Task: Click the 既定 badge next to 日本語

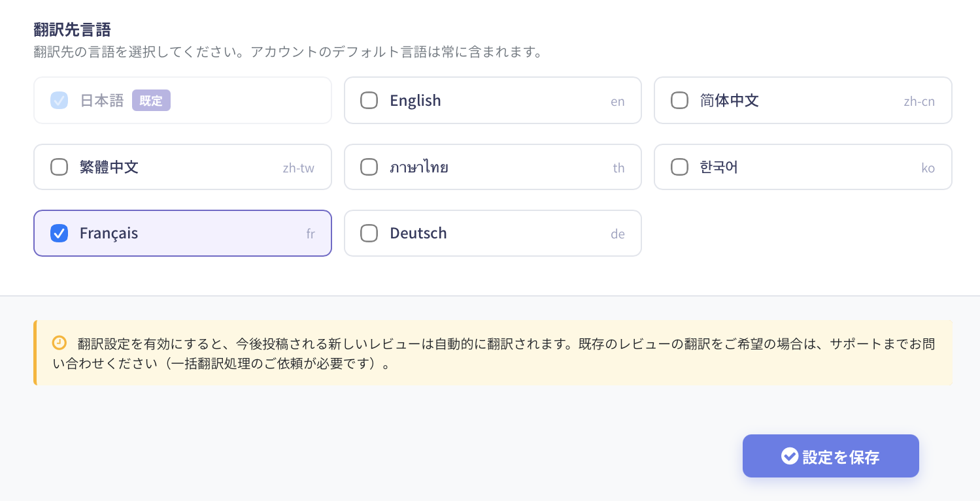Action: pos(151,101)
